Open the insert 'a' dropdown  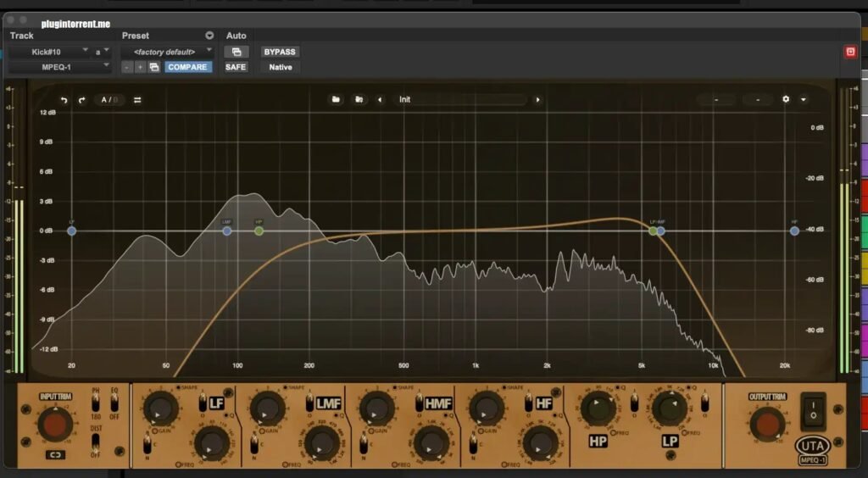coord(102,52)
